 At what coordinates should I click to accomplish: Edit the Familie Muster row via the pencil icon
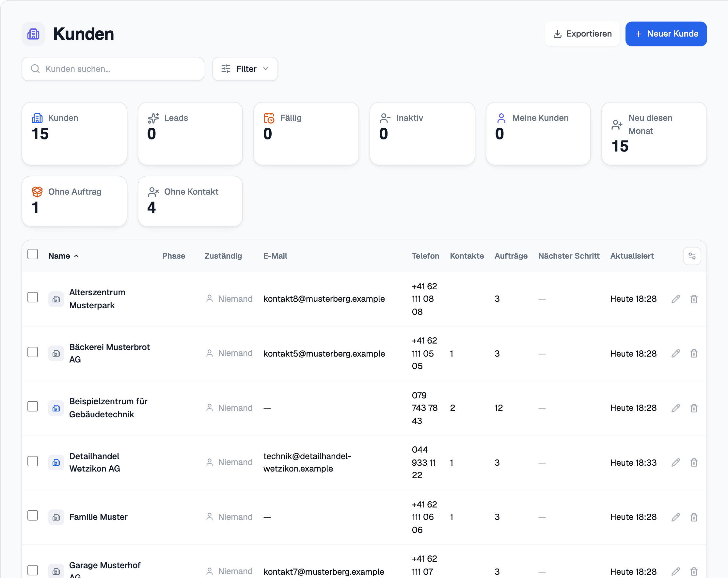[x=676, y=517]
